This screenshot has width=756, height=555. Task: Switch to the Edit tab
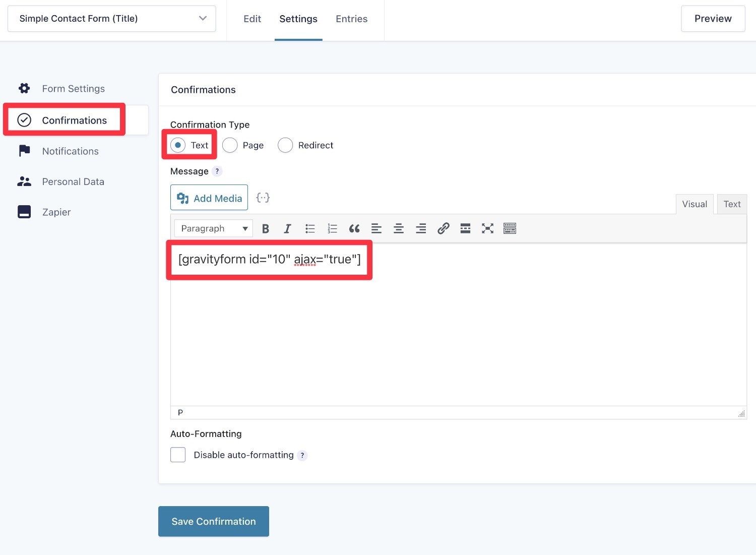(x=252, y=19)
